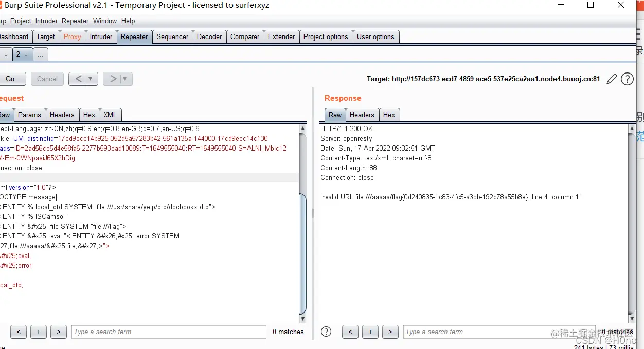Screen dimensions: 644x349
Task: Switch to the Repeater tool tab
Action: (x=134, y=36)
